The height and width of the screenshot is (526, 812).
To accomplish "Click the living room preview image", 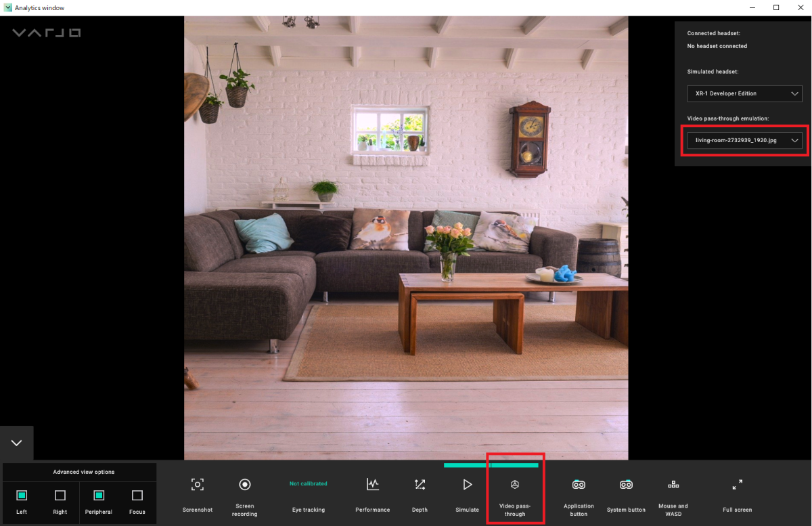I will 406,238.
